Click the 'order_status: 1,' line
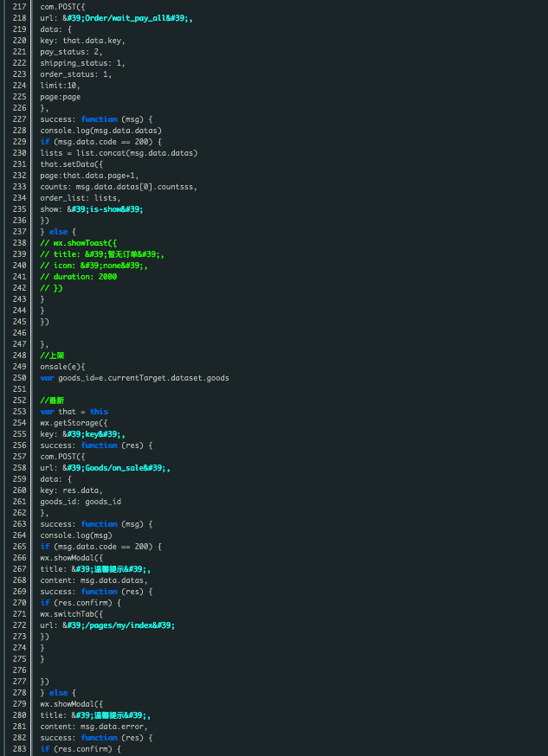548x756 pixels. pos(75,74)
